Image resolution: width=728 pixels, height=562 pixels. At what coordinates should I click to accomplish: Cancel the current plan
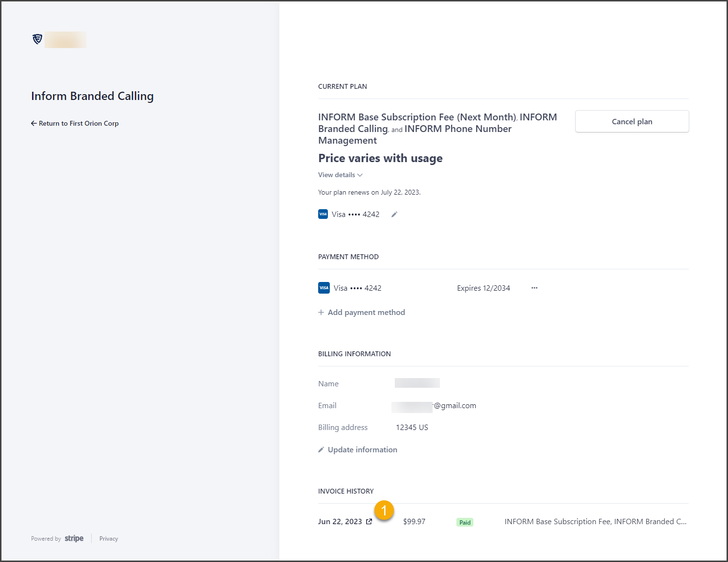(632, 121)
